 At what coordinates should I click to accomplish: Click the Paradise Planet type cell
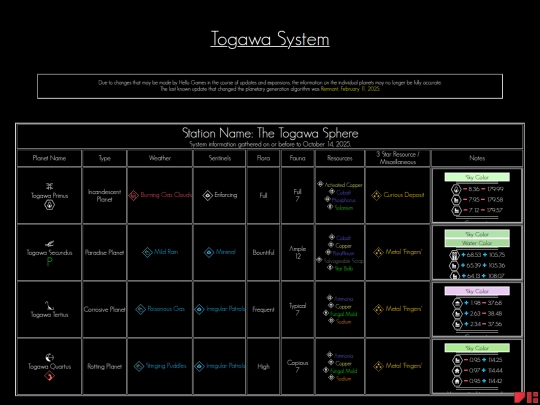[104, 252]
